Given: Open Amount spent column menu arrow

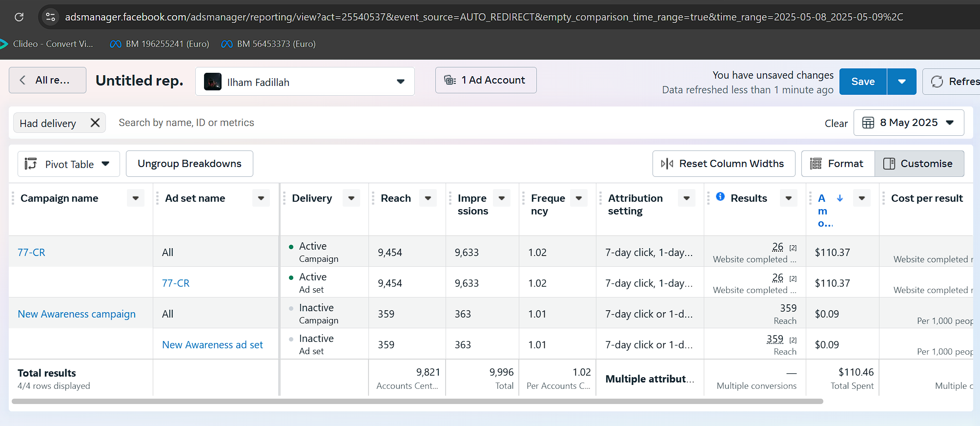Looking at the screenshot, I should click(862, 198).
